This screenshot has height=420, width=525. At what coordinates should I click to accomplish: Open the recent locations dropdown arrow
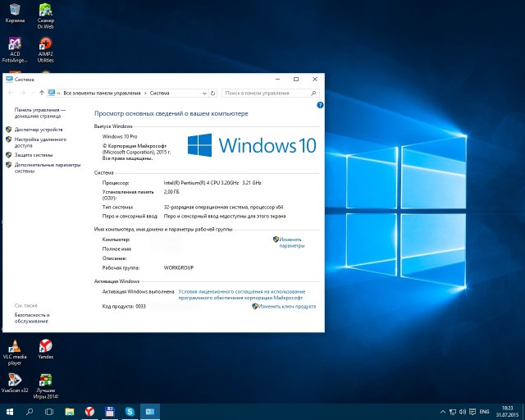click(30, 93)
